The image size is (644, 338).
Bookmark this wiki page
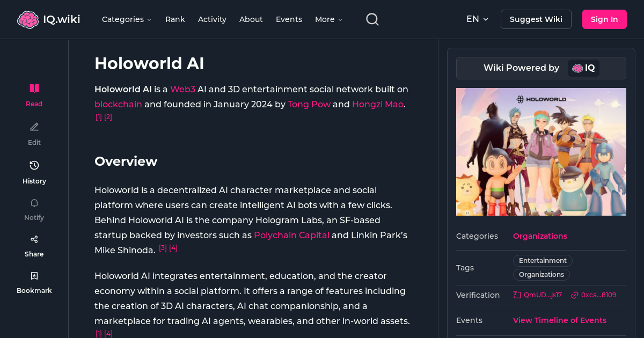(34, 275)
